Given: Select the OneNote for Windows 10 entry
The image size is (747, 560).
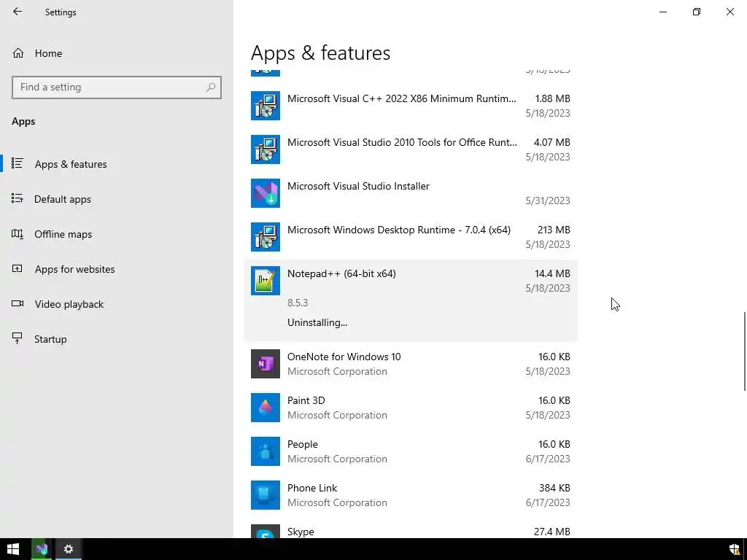Looking at the screenshot, I should [411, 364].
